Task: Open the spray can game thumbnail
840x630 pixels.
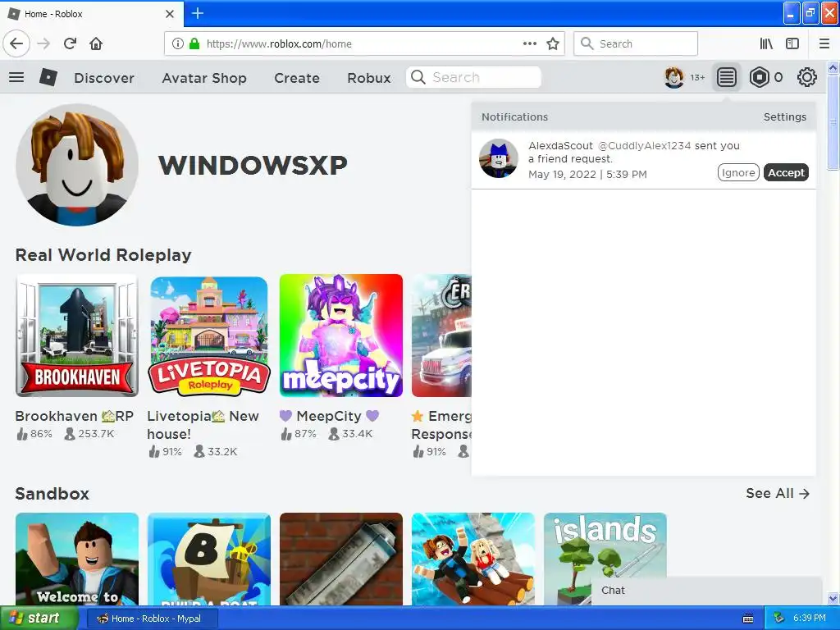Action: (340, 559)
